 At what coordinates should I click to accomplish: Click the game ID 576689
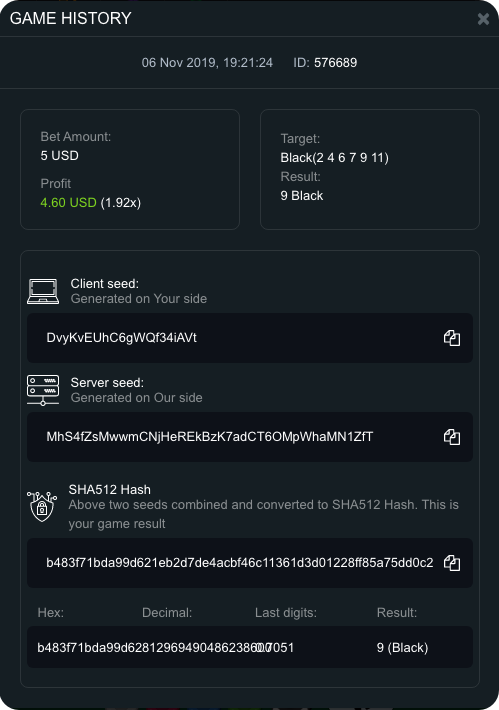pyautogui.click(x=336, y=62)
